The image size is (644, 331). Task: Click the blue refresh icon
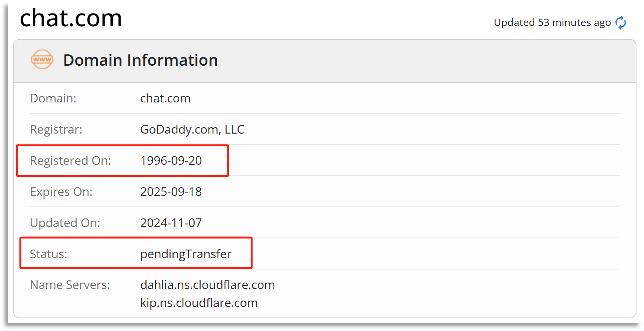pos(621,23)
